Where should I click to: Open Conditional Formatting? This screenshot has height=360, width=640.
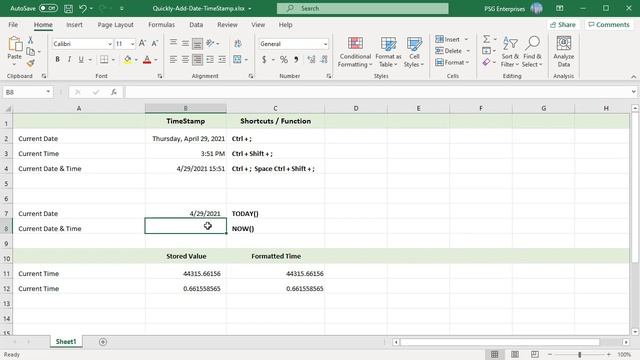click(355, 52)
